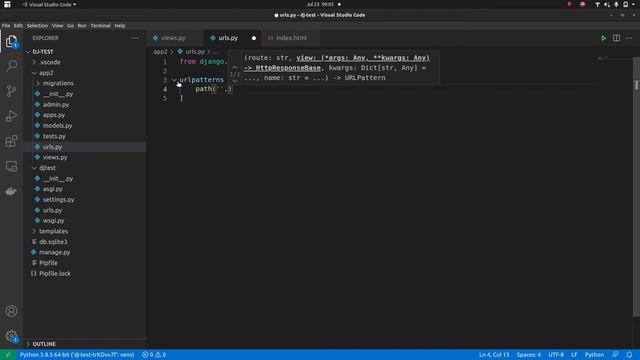Open the Help menu
640x360 pixels.
coord(120,26)
